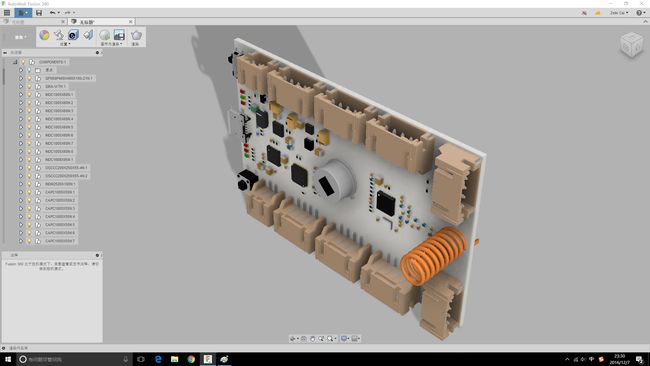Select the Zoom navigation tool

pyautogui.click(x=321, y=339)
